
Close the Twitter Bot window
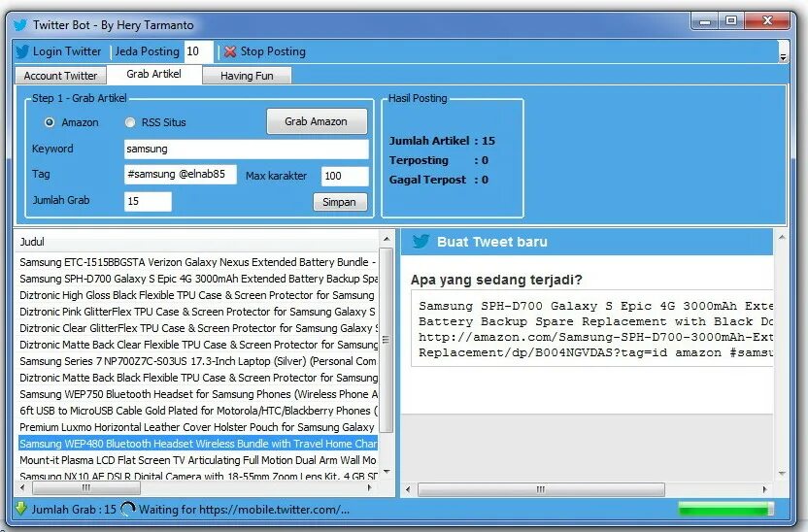(x=767, y=21)
